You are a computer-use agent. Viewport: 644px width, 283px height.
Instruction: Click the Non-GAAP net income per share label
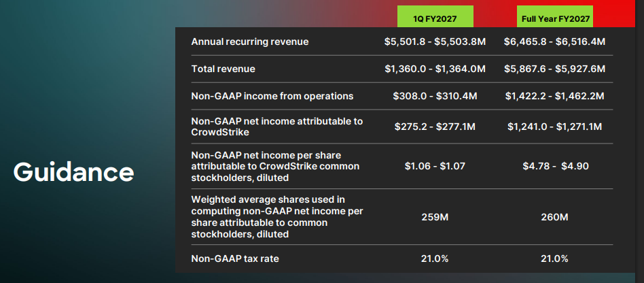275,167
